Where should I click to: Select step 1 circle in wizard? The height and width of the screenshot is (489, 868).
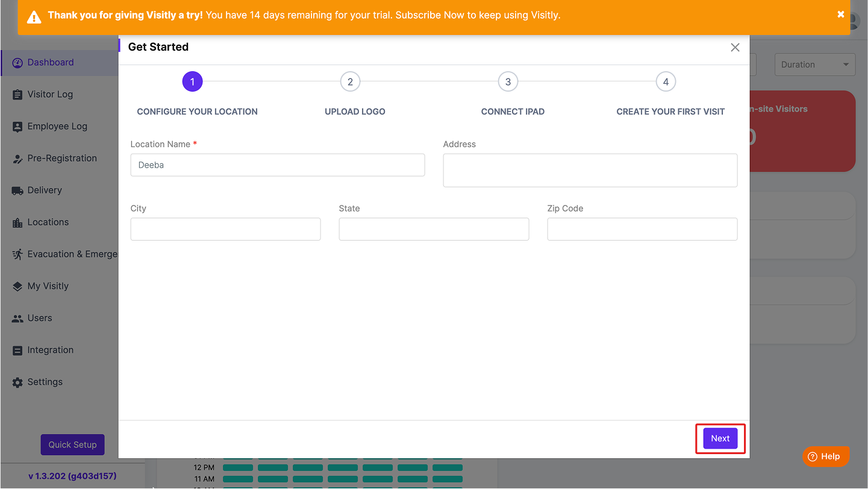click(192, 81)
